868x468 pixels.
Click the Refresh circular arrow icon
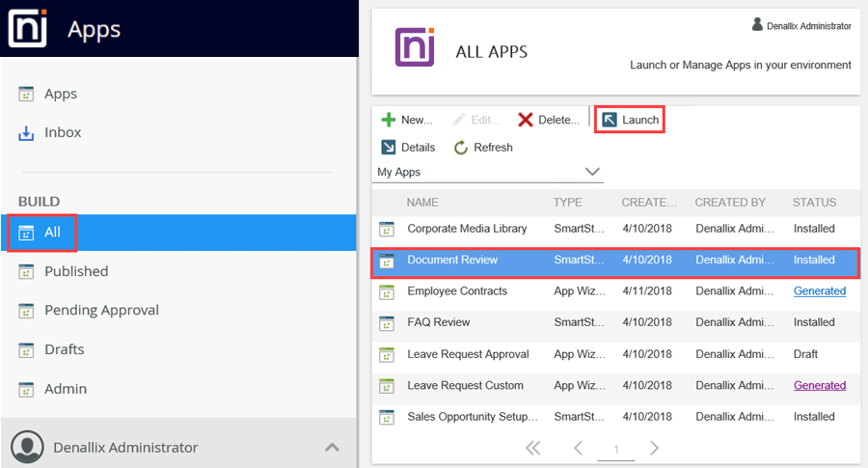click(x=461, y=148)
